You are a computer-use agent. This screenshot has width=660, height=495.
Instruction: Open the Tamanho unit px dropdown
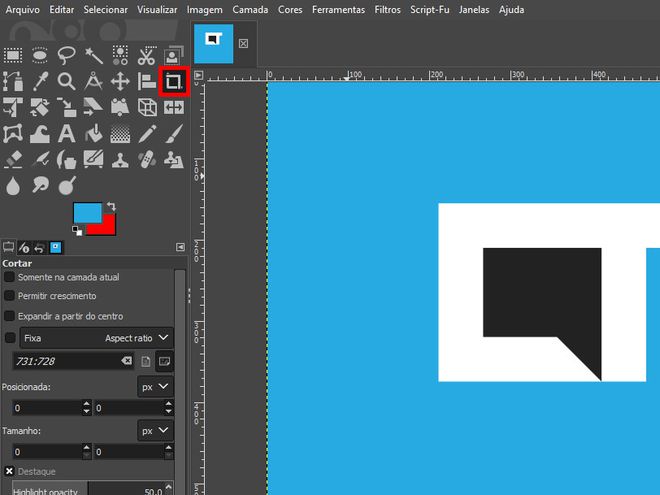coord(155,431)
